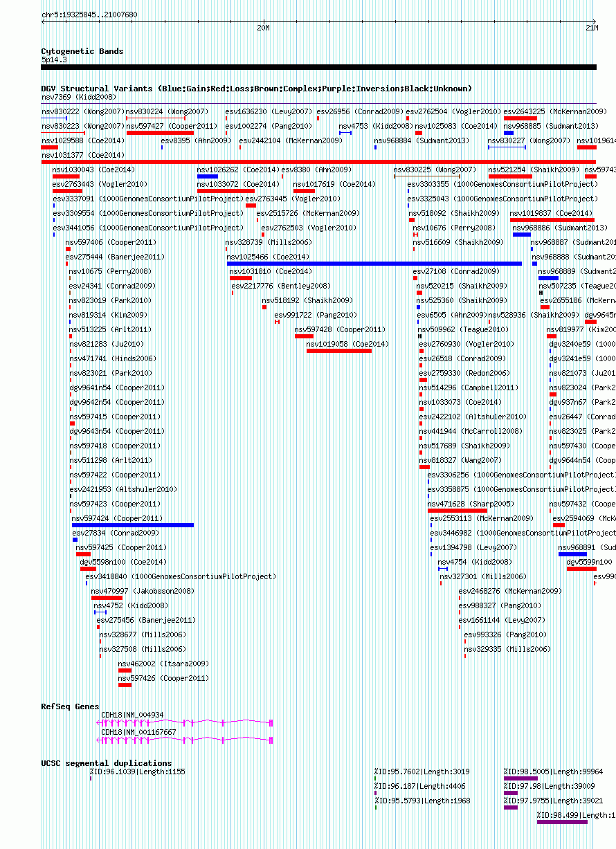Open esv26956 (Conrad2009) variant

(x=360, y=111)
